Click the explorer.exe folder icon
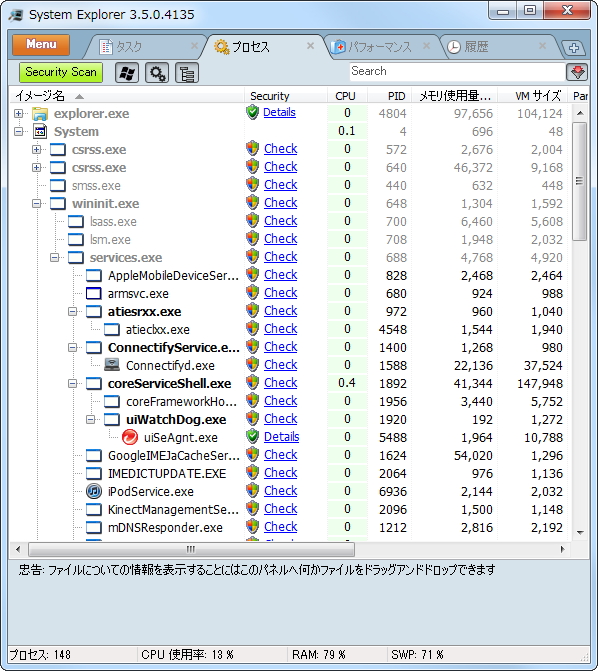Image resolution: width=598 pixels, height=671 pixels. point(40,113)
